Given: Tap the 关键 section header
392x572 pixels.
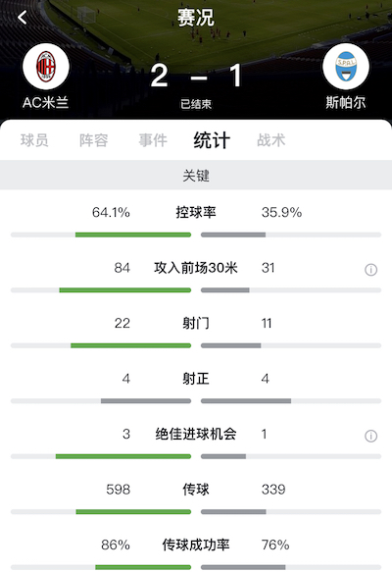Looking at the screenshot, I should tap(196, 176).
